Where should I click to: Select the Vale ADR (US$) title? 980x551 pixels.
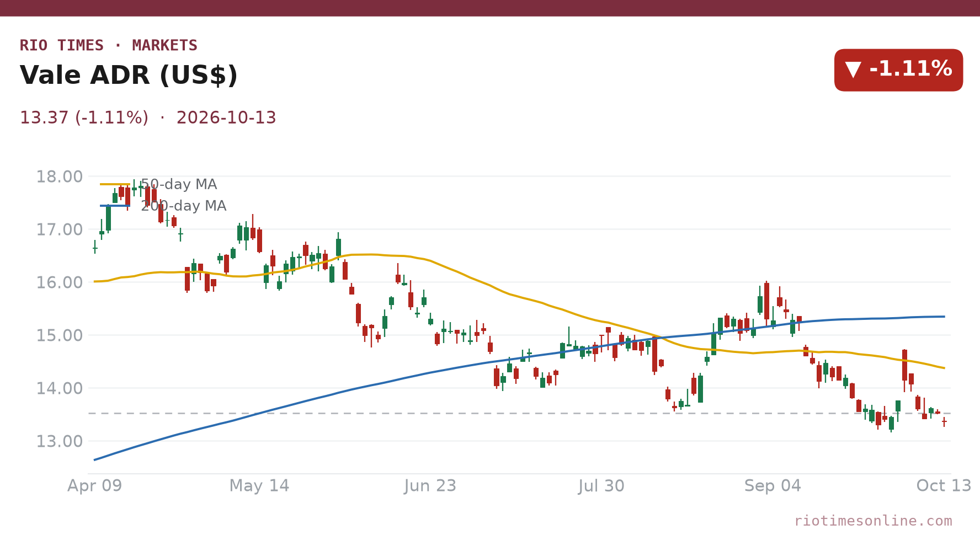coord(129,76)
